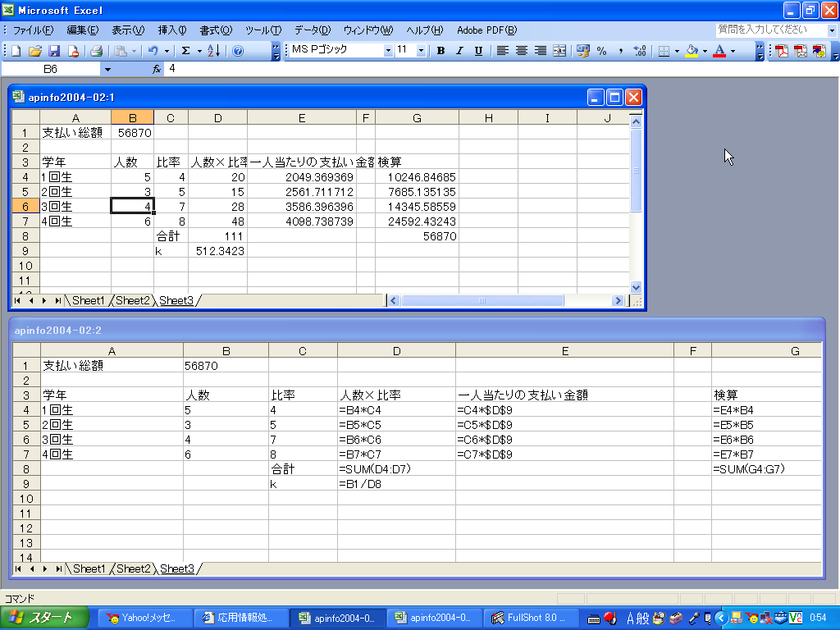
Task: Select cell D9 containing 512.3423
Action: [217, 251]
